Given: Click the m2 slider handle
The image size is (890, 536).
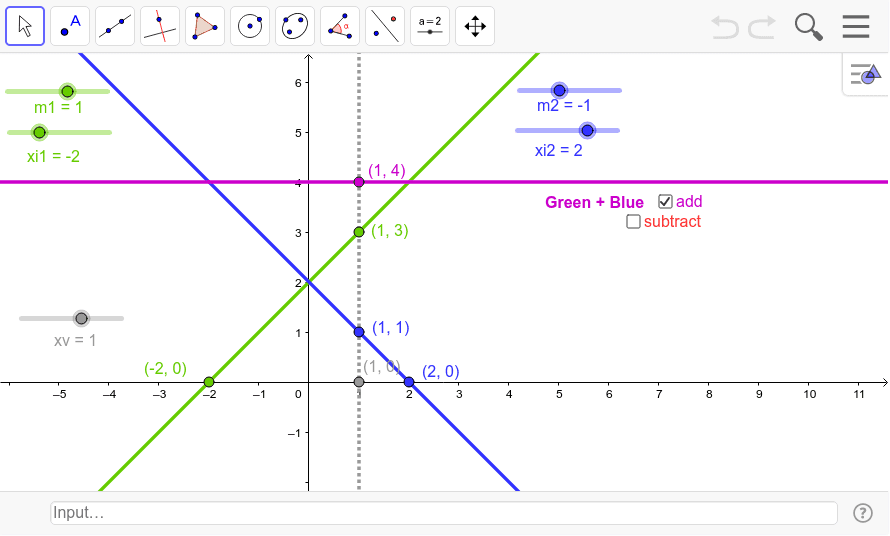Looking at the screenshot, I should coord(560,90).
